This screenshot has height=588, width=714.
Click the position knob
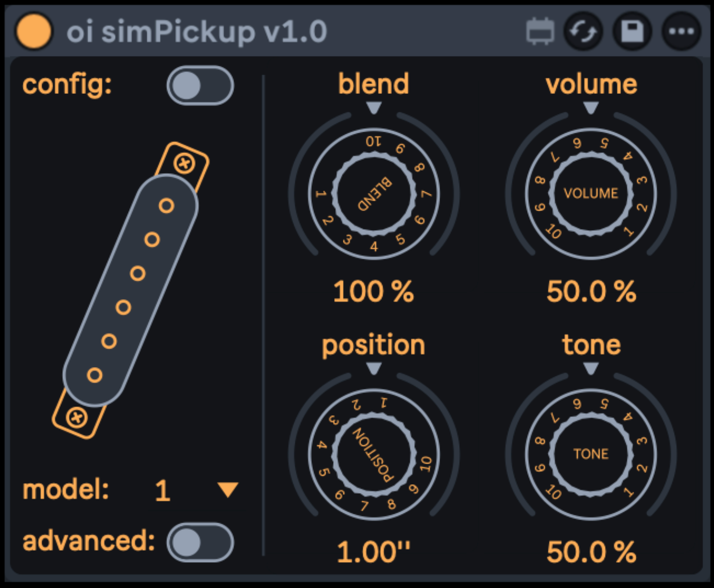pos(374,454)
